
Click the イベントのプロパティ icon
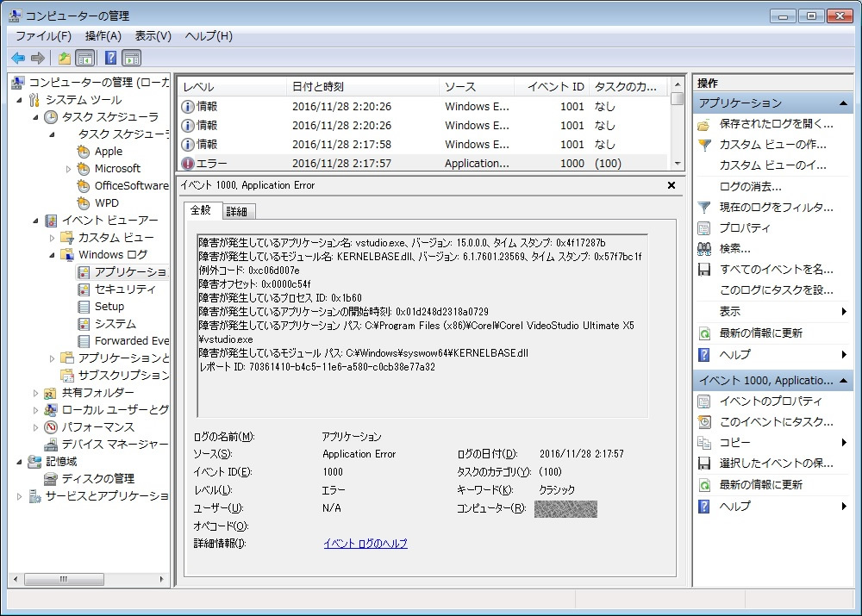coord(703,401)
